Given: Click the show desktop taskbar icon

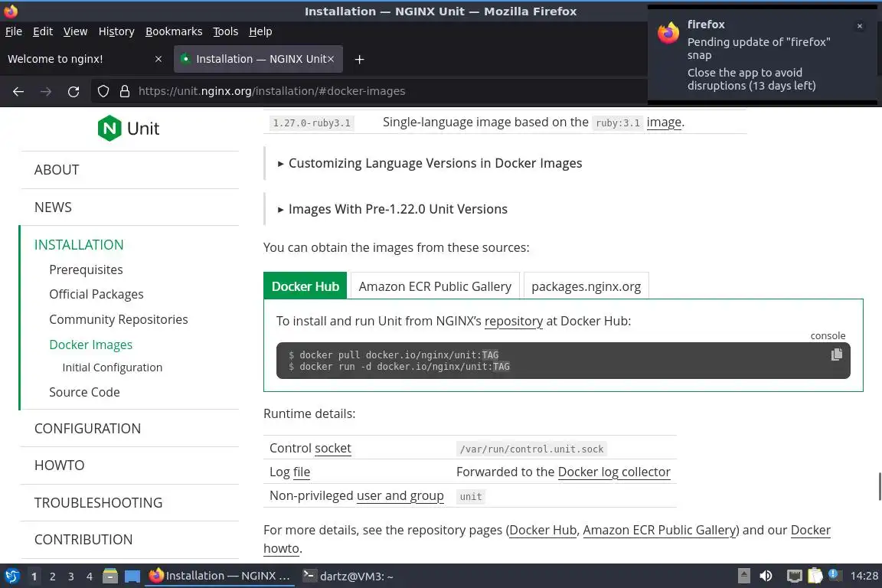Looking at the screenshot, I should click(x=132, y=576).
